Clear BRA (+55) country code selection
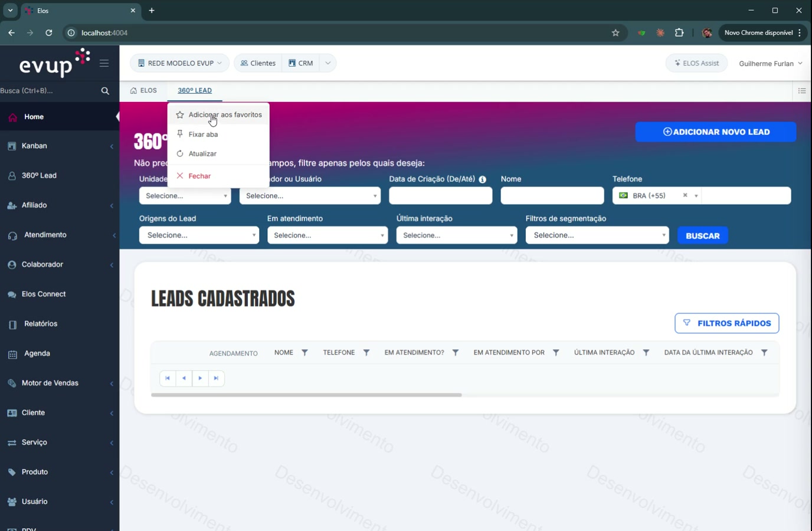This screenshot has width=812, height=531. pos(685,195)
